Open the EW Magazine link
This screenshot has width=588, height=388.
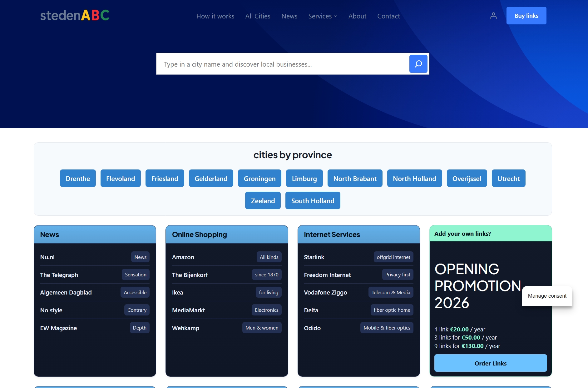click(x=58, y=328)
